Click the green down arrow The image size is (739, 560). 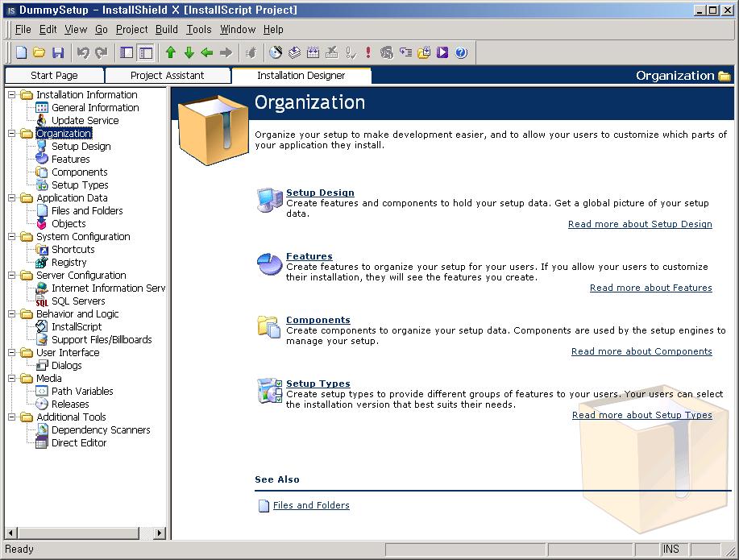click(x=189, y=52)
